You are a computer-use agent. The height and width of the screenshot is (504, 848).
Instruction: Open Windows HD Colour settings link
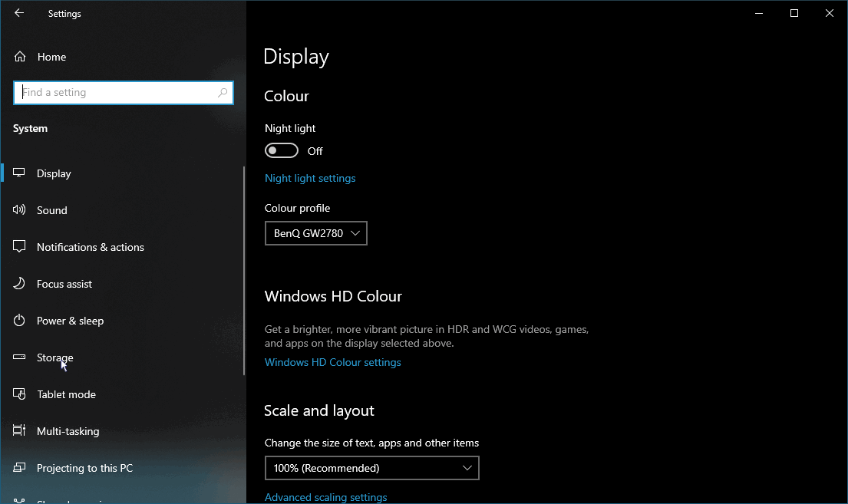tap(332, 362)
